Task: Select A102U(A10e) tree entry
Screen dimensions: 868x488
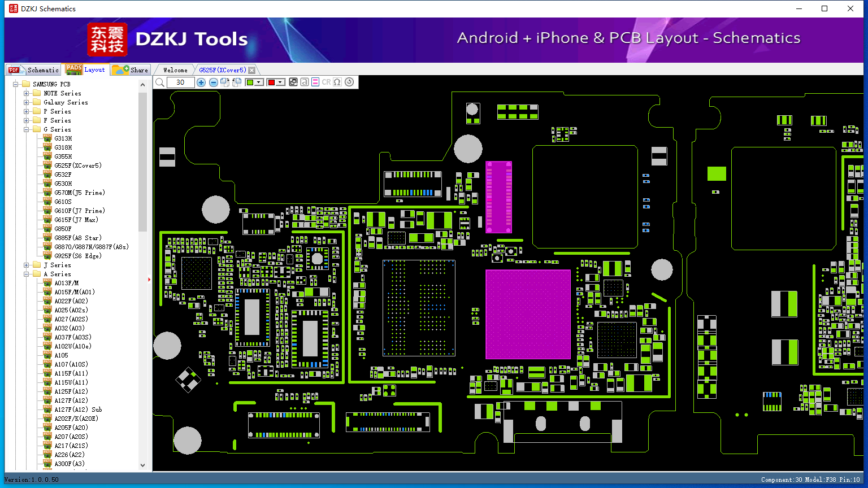Action: [73, 346]
